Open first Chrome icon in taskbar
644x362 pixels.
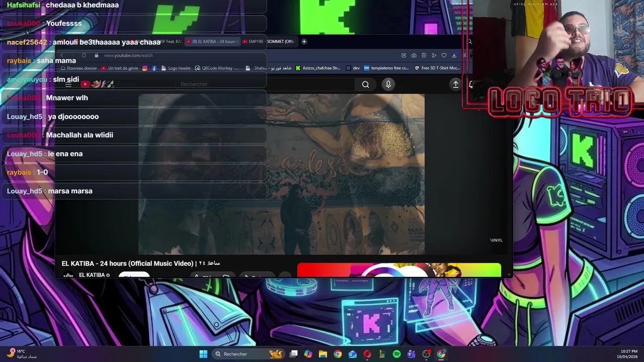click(x=338, y=354)
